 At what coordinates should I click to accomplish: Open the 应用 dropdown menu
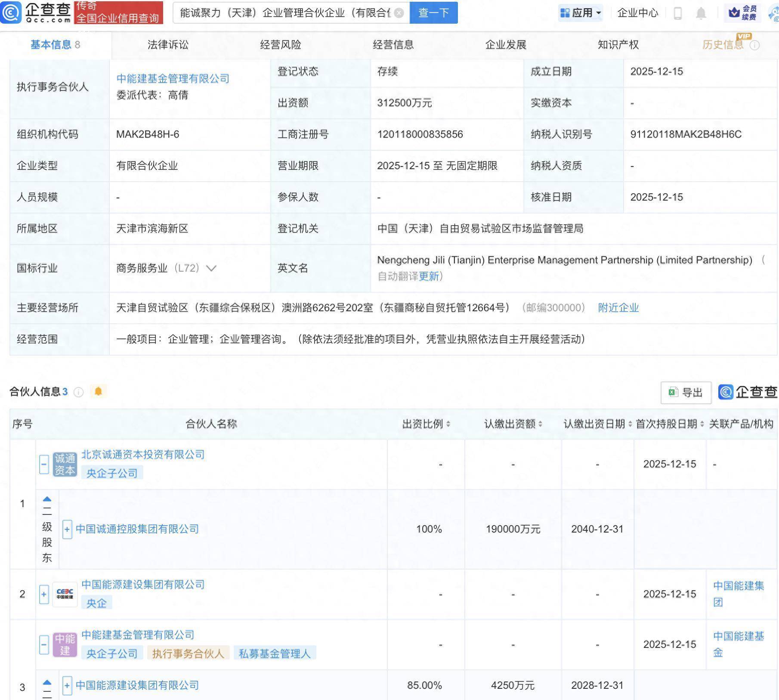coord(581,12)
